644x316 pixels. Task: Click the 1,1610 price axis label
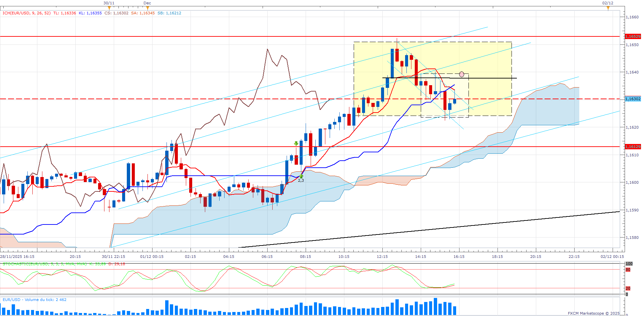(632, 155)
